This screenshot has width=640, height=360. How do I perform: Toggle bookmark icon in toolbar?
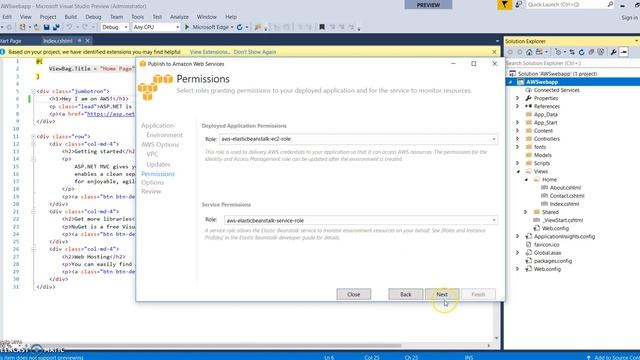click(322, 27)
